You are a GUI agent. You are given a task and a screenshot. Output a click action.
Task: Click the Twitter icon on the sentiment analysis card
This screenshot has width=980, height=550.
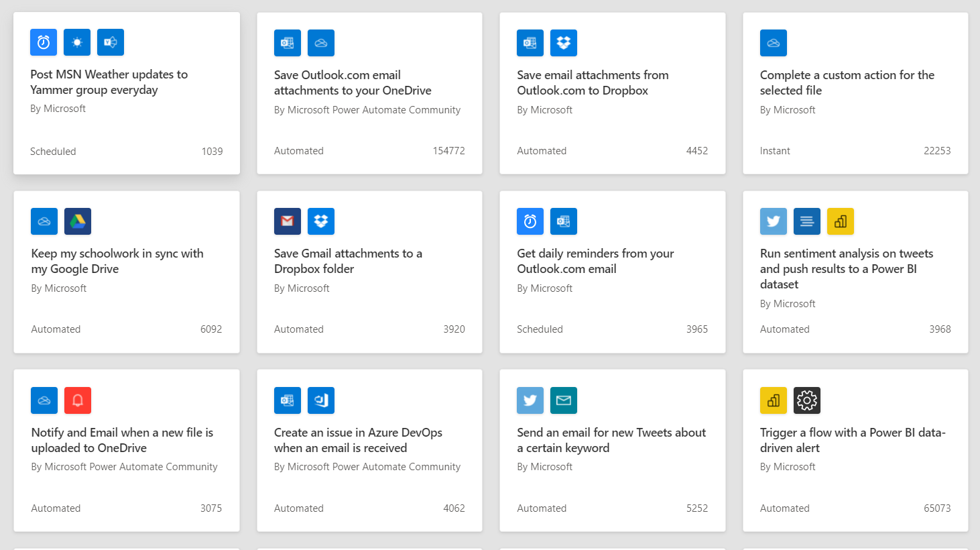pos(774,221)
